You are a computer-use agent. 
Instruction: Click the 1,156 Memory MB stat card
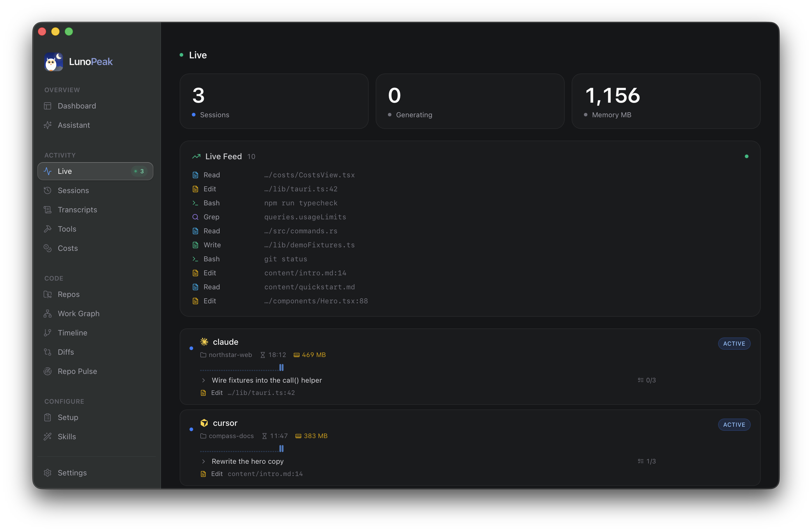click(666, 101)
